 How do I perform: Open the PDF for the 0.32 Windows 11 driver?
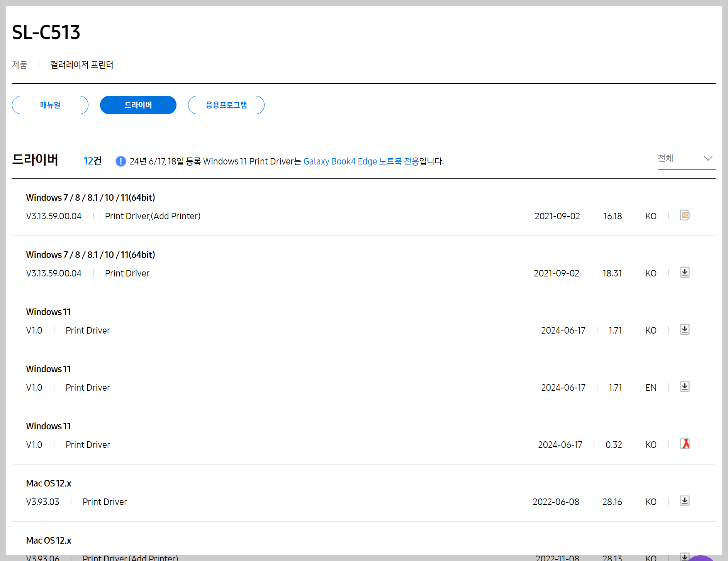685,444
